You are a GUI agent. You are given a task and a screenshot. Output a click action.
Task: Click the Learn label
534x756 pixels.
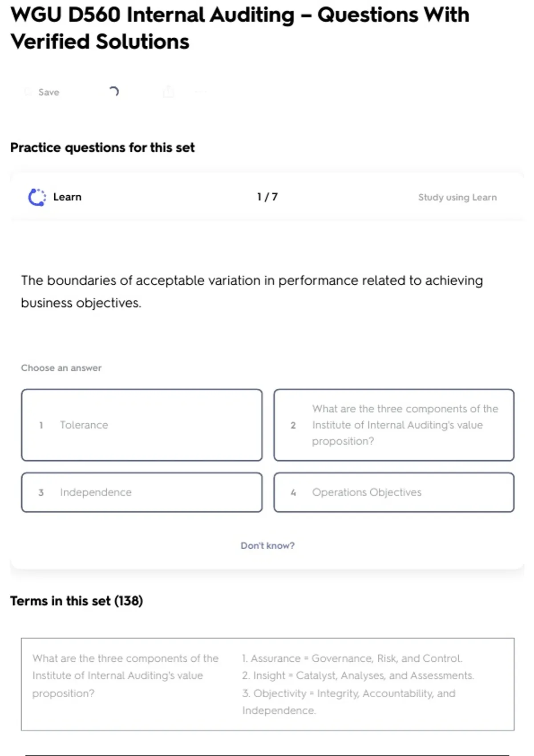click(x=67, y=197)
